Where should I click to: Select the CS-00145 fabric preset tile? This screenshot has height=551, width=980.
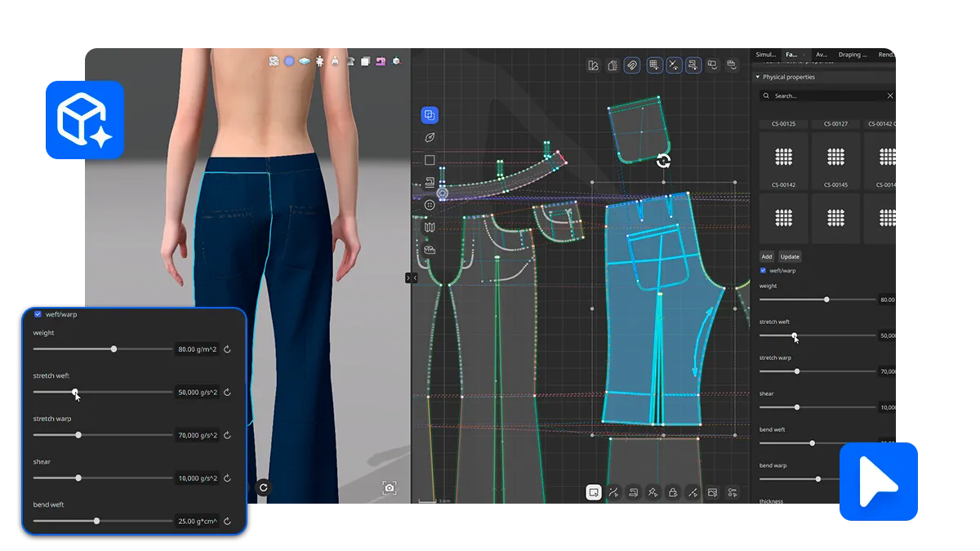pos(835,161)
